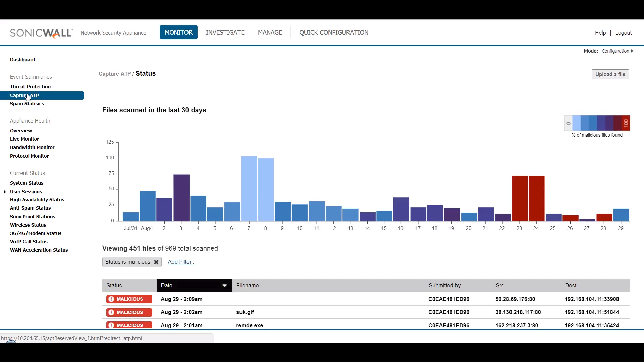The height and width of the screenshot is (362, 644).
Task: Open Appliance Health Overview
Action: tap(21, 131)
